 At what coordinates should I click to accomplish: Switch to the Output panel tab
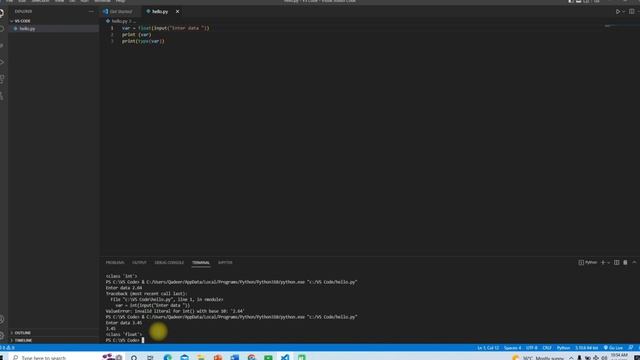click(x=139, y=262)
